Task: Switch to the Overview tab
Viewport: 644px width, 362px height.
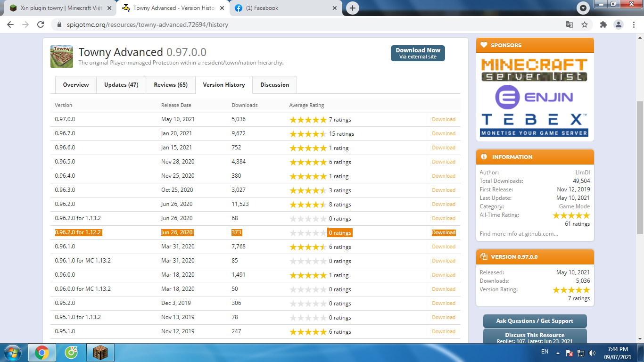Action: [76, 85]
